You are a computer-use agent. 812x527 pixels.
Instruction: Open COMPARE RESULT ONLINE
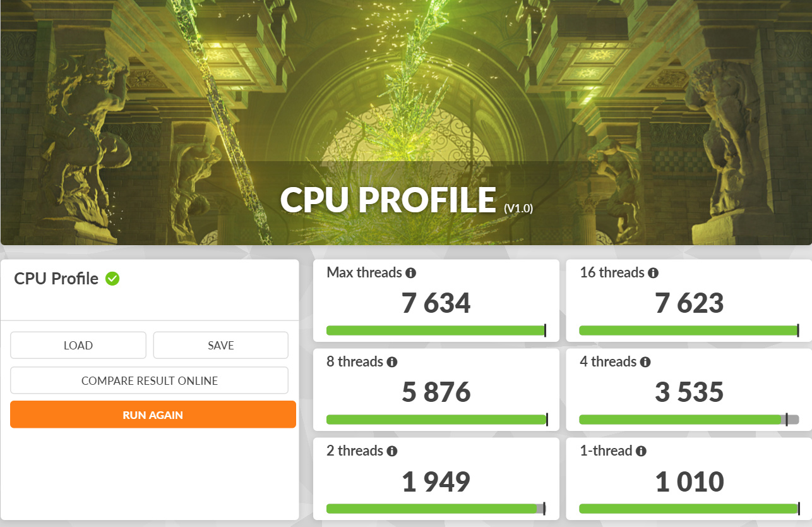pyautogui.click(x=150, y=380)
